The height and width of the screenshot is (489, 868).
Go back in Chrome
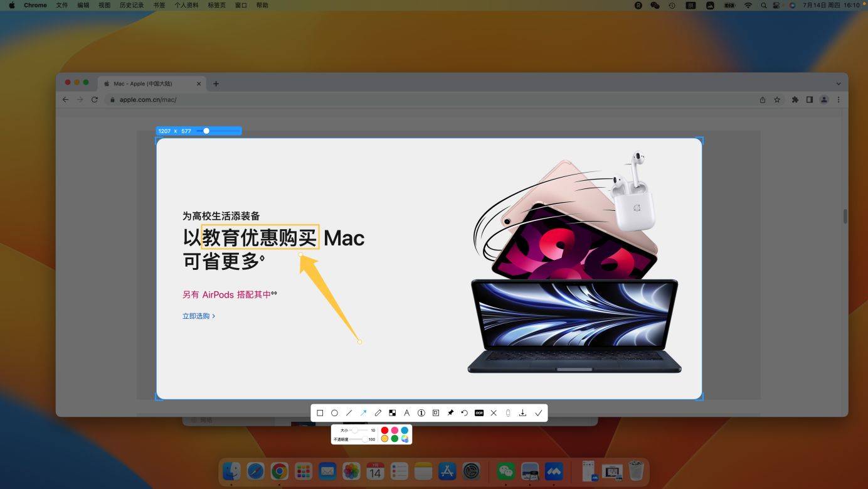[65, 100]
